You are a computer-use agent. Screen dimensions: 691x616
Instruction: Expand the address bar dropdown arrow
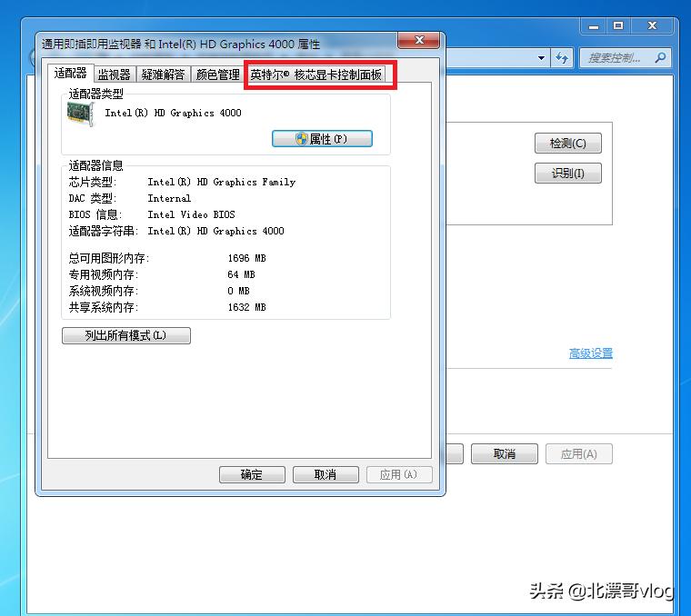pyautogui.click(x=541, y=57)
